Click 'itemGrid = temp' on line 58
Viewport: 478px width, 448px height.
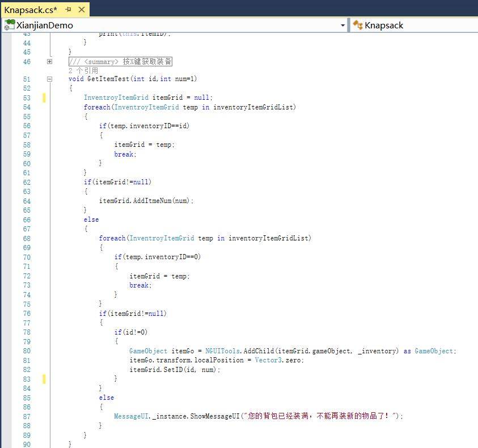144,145
